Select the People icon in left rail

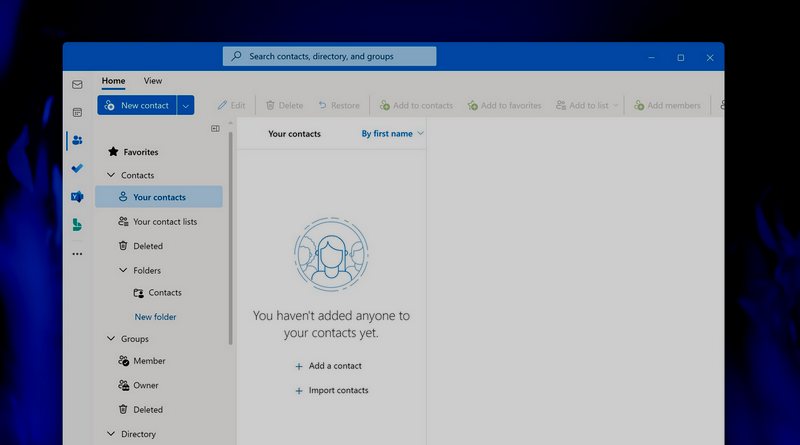[77, 141]
